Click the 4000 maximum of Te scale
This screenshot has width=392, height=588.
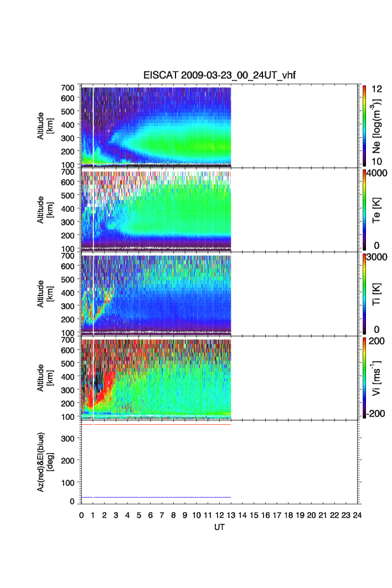[x=377, y=173]
